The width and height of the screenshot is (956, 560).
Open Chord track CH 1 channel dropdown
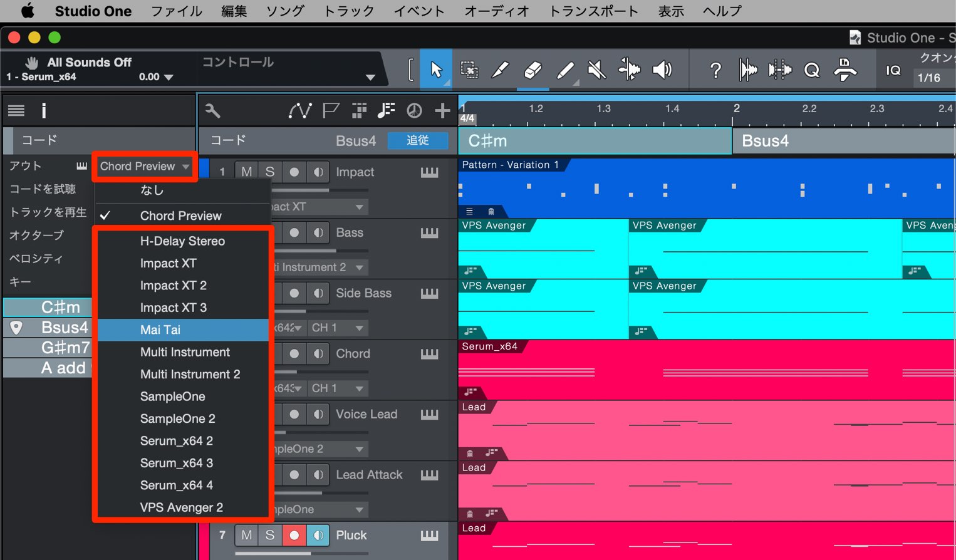tap(338, 388)
